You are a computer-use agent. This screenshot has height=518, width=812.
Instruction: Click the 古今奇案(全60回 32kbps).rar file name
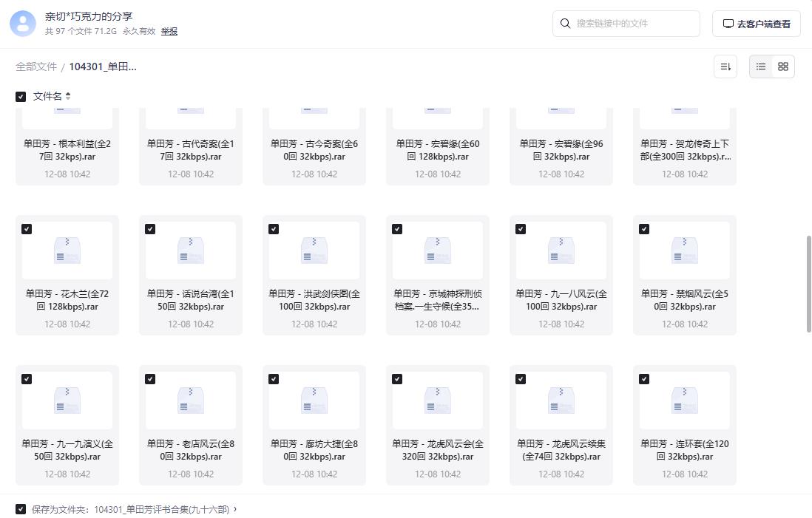[314, 150]
